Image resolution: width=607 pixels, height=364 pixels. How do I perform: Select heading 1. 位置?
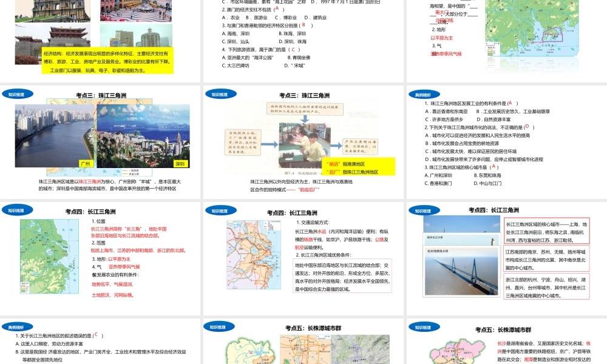[x=99, y=221]
